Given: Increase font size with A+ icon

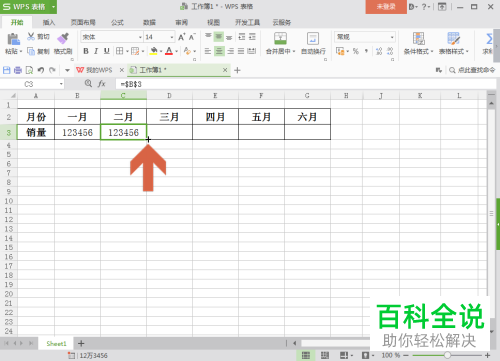Looking at the screenshot, I should [181, 37].
